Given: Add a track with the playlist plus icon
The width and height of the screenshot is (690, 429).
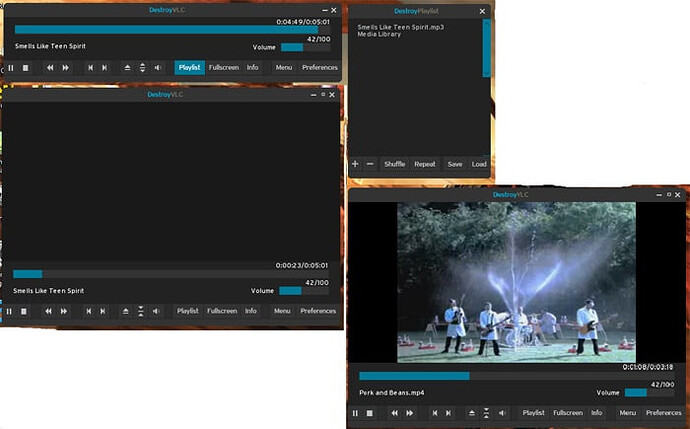Looking at the screenshot, I should (x=355, y=164).
